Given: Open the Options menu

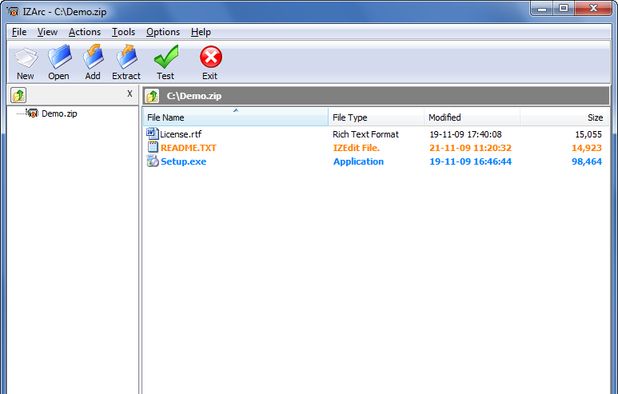Looking at the screenshot, I should point(163,32).
